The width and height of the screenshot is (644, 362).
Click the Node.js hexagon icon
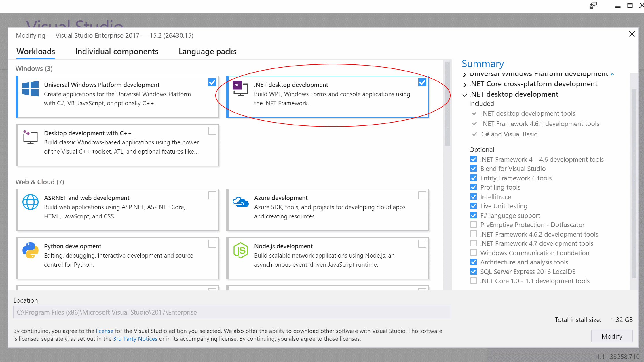[x=240, y=250]
